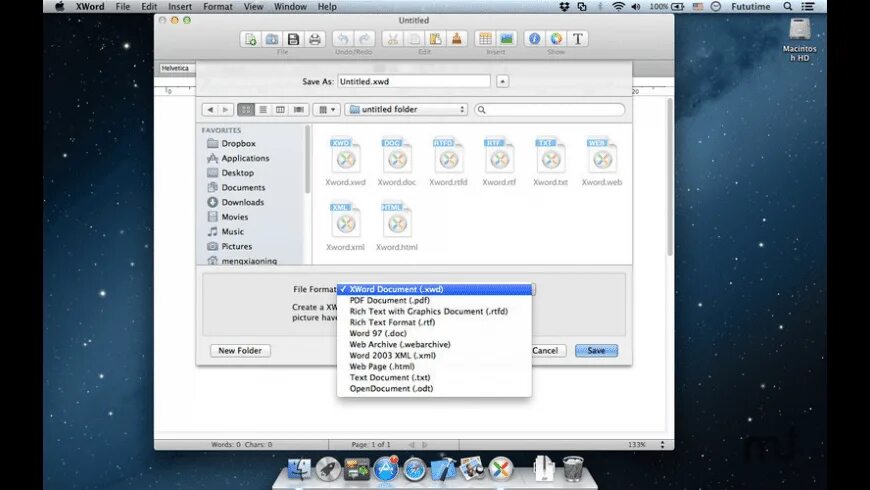This screenshot has height=490, width=870.
Task: Open the Trash in the Dock
Action: click(573, 469)
